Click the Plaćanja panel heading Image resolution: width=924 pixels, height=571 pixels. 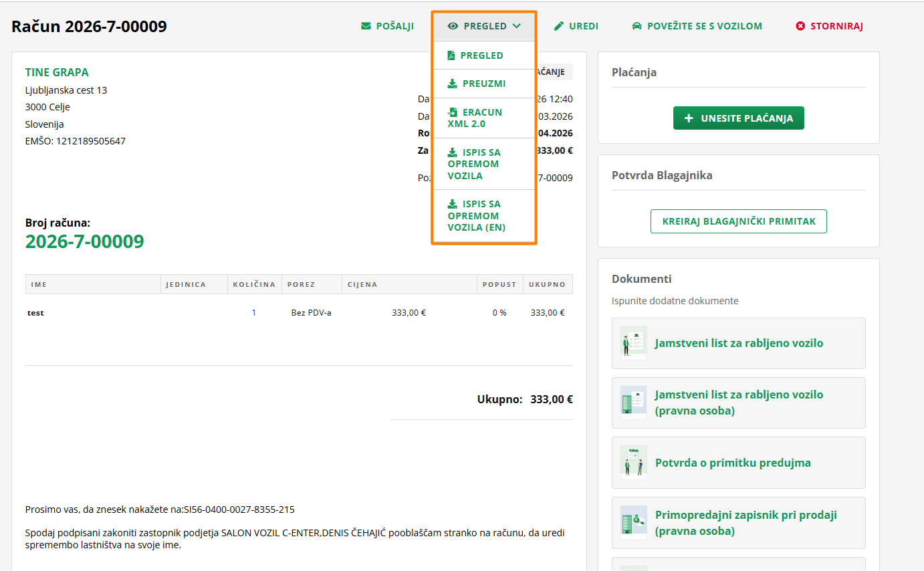click(634, 72)
